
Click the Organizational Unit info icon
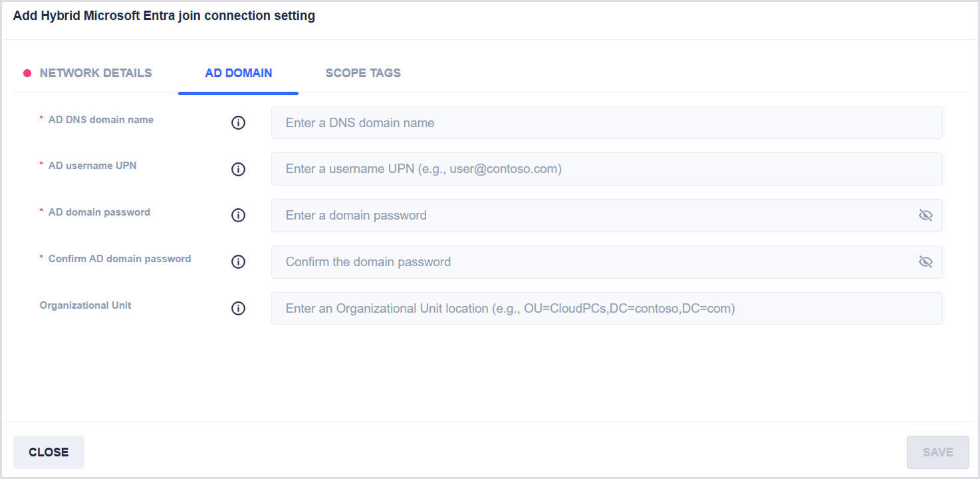[x=238, y=309]
